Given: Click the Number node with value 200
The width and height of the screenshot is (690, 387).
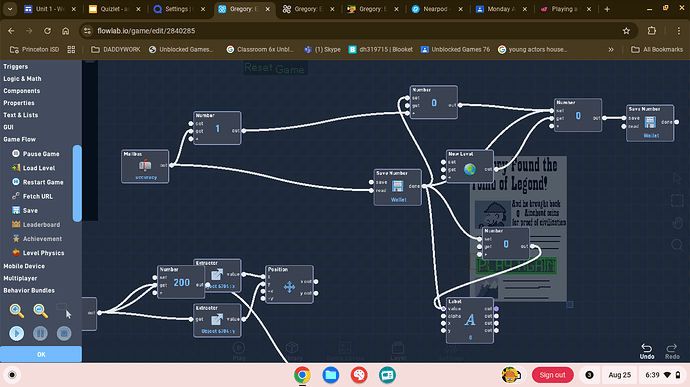Looking at the screenshot, I should pos(181,282).
